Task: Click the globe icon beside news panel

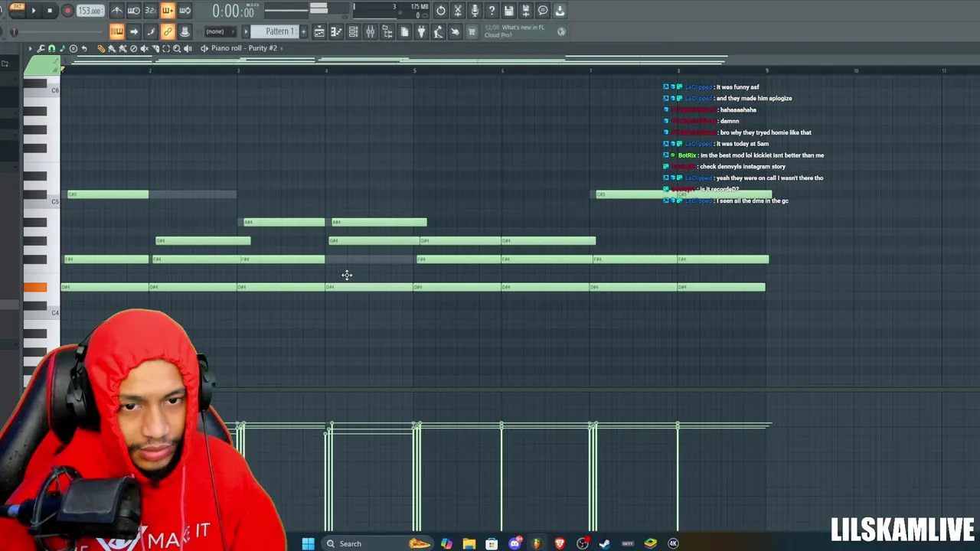Action: 561,31
